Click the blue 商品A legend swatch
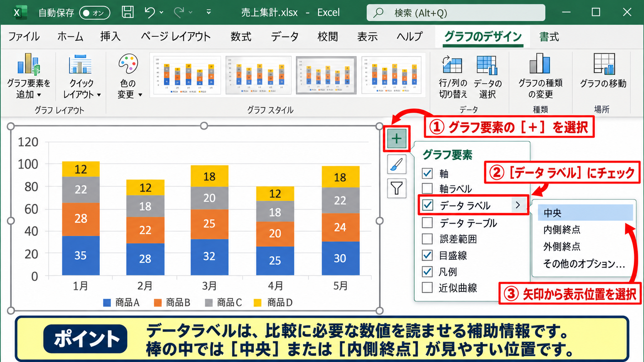Viewport: 644px width, 362px height. [107, 303]
